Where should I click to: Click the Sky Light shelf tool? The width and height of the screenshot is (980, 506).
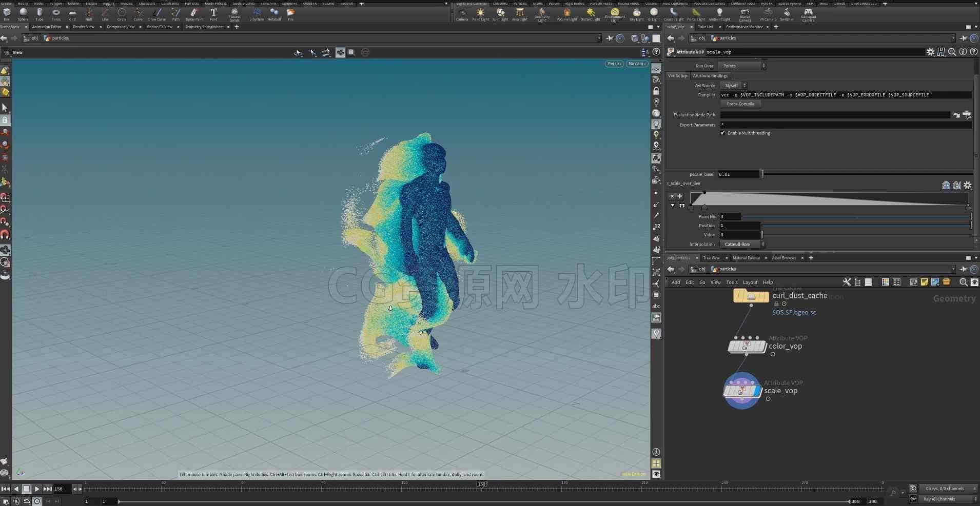637,13
